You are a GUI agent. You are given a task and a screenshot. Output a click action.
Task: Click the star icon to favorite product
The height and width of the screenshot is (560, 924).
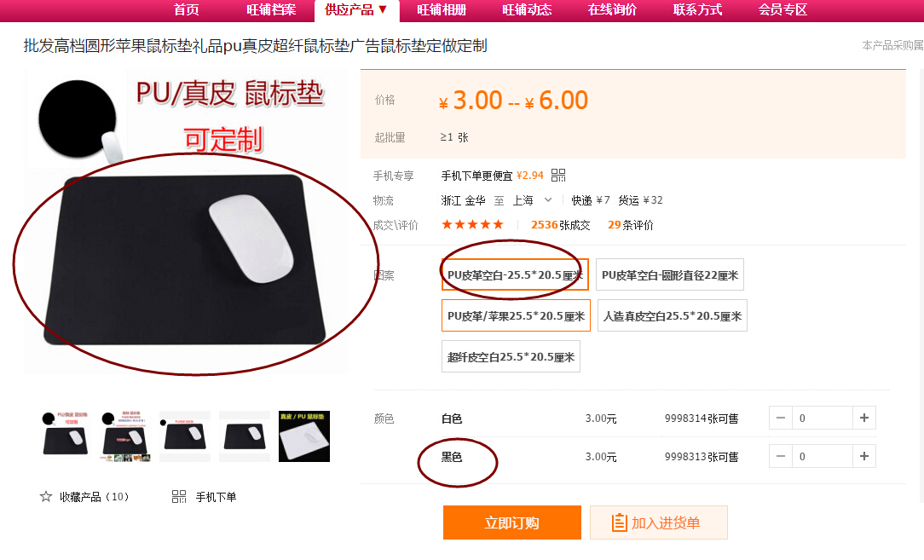pos(46,496)
